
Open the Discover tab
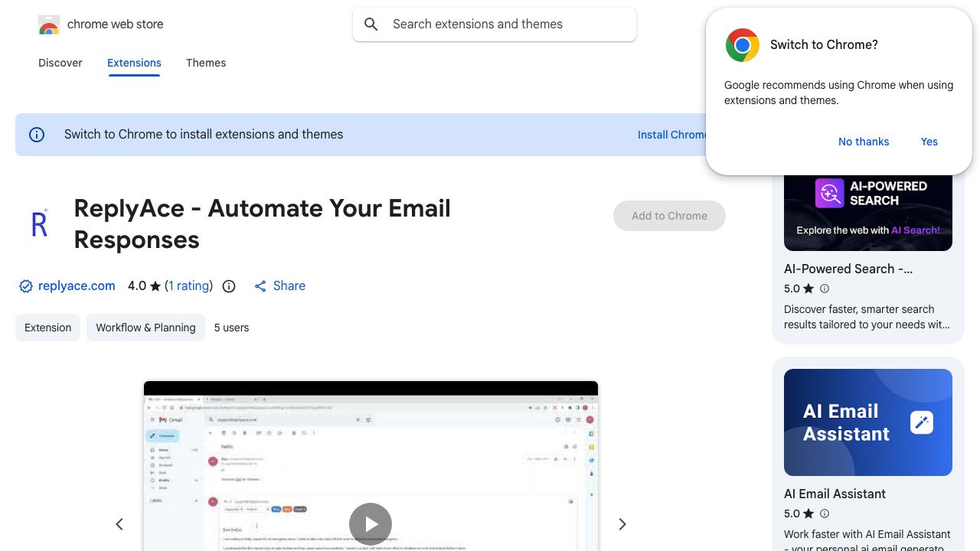(60, 63)
